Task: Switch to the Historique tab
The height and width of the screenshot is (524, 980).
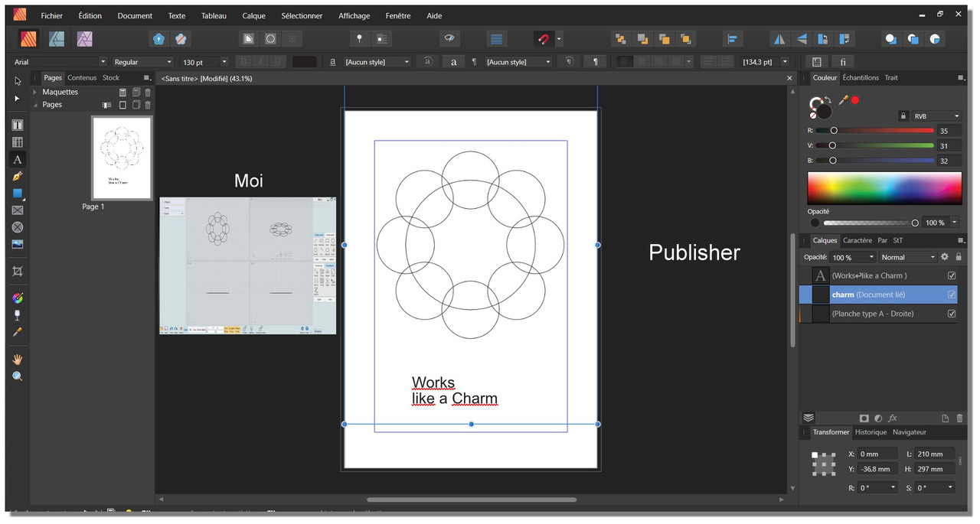Action: (871, 432)
